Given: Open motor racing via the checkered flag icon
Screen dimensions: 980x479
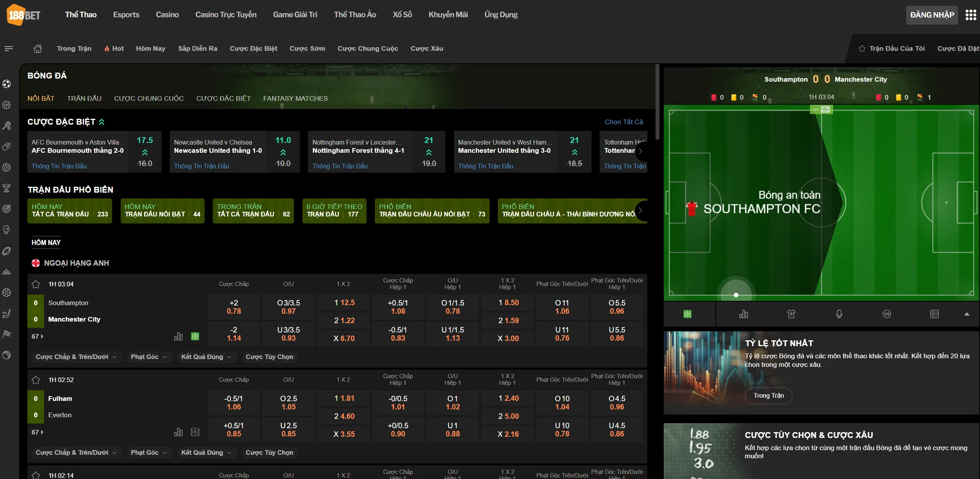Looking at the screenshot, I should pyautogui.click(x=7, y=334).
